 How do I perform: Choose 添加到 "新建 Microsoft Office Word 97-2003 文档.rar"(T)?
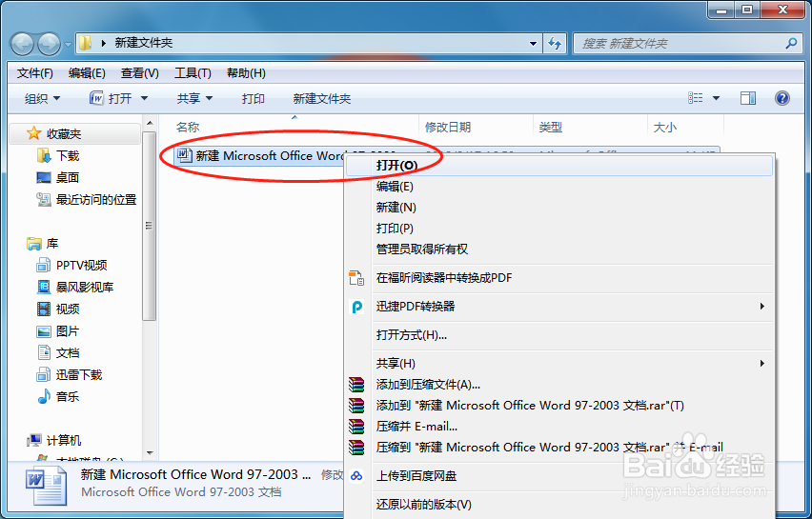tap(559, 405)
